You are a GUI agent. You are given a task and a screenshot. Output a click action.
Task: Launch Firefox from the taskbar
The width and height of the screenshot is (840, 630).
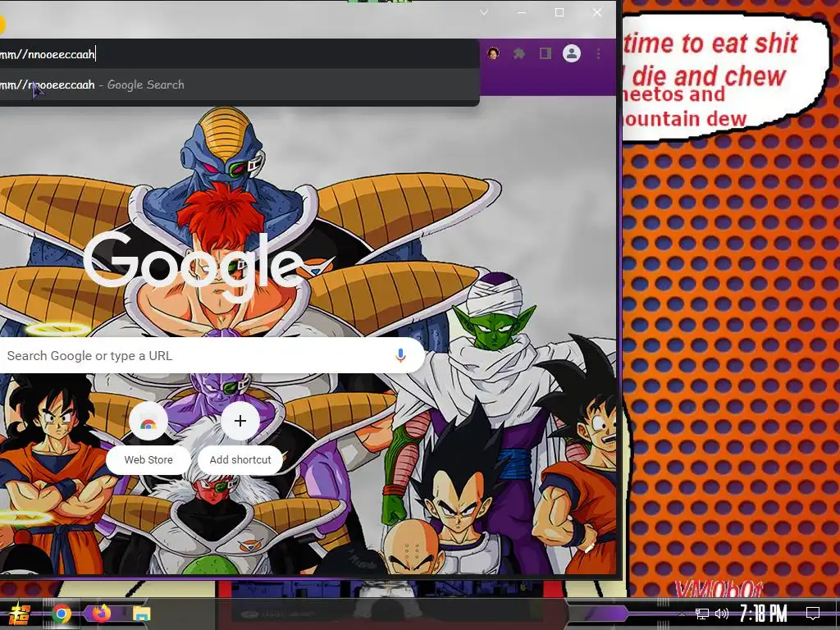[x=101, y=614]
